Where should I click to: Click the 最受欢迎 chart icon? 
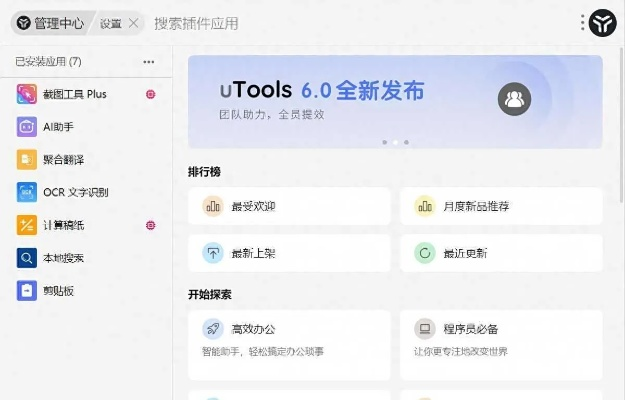point(213,206)
